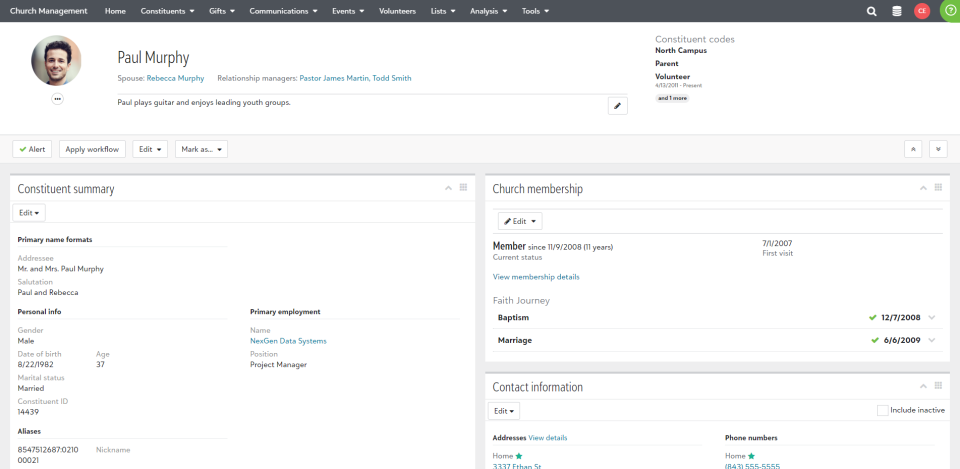Expand all tiles with double down arrows
The width and height of the screenshot is (960, 469).
coord(938,149)
